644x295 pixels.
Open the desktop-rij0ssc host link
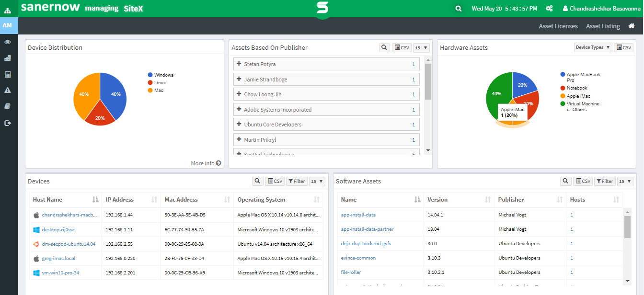click(58, 229)
